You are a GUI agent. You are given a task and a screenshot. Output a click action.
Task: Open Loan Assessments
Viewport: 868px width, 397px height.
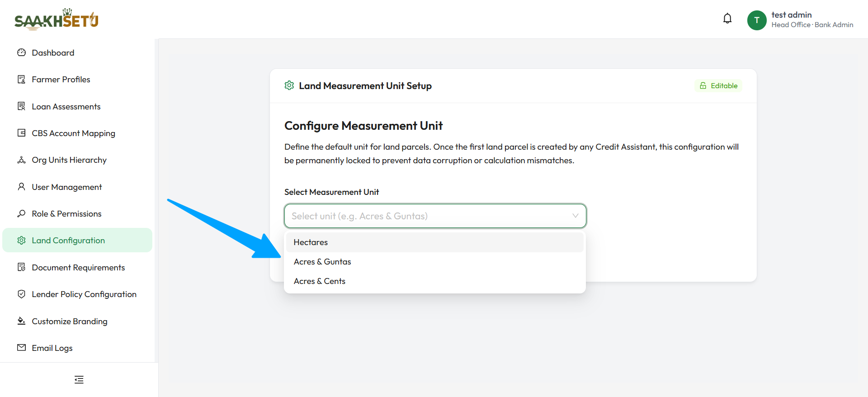click(77, 106)
